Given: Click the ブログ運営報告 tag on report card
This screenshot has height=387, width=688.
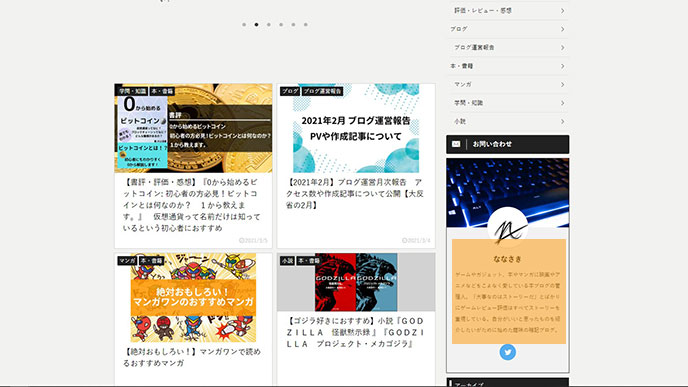Looking at the screenshot, I should pos(322,91).
